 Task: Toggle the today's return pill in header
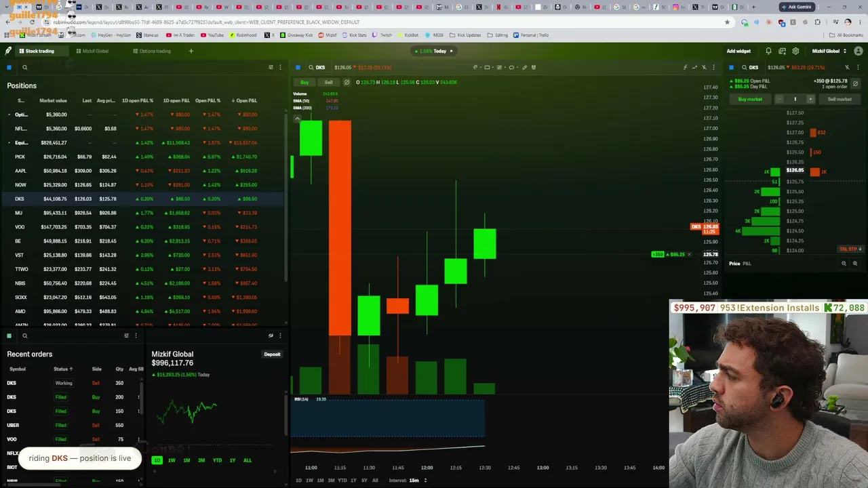(433, 51)
